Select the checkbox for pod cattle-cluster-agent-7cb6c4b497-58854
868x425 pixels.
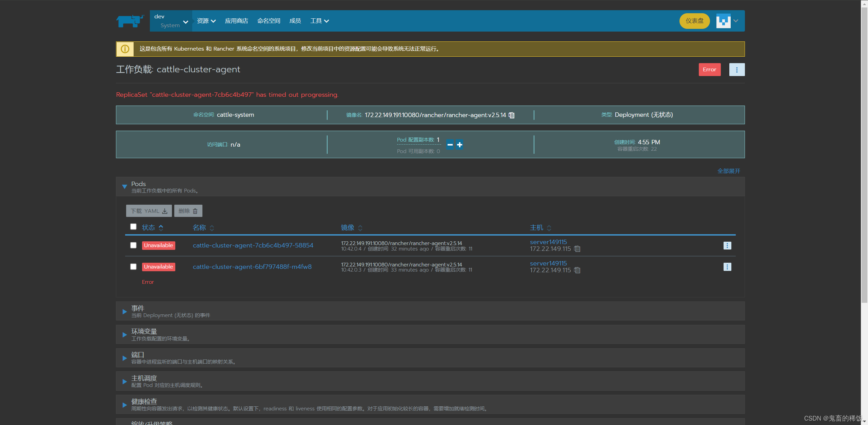(133, 245)
